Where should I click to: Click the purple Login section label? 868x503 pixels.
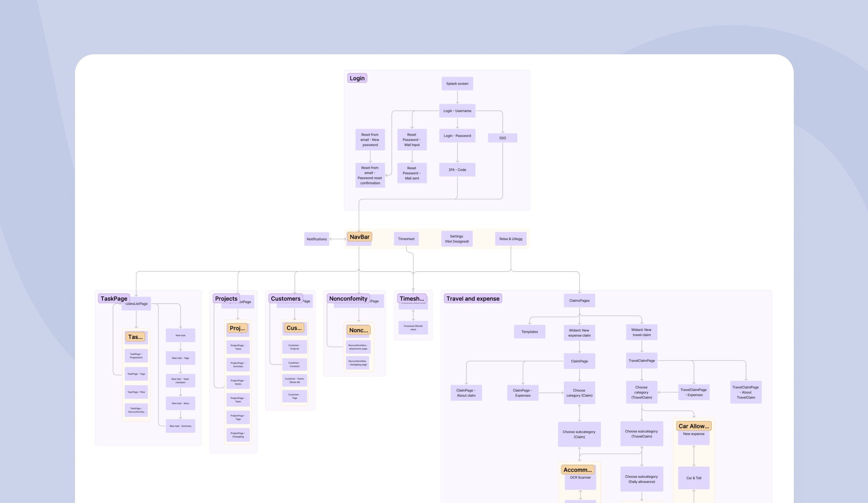pos(357,78)
